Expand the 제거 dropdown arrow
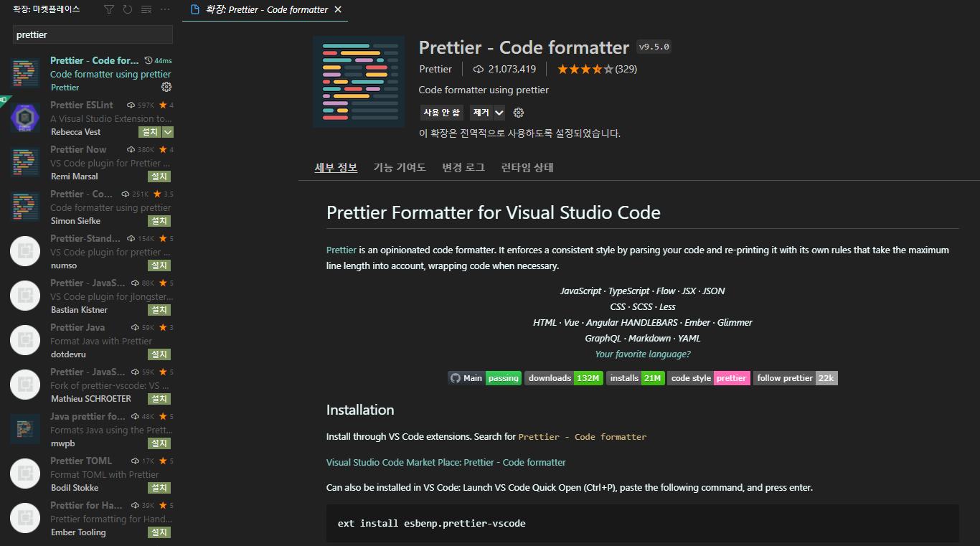The image size is (980, 546). coord(499,113)
